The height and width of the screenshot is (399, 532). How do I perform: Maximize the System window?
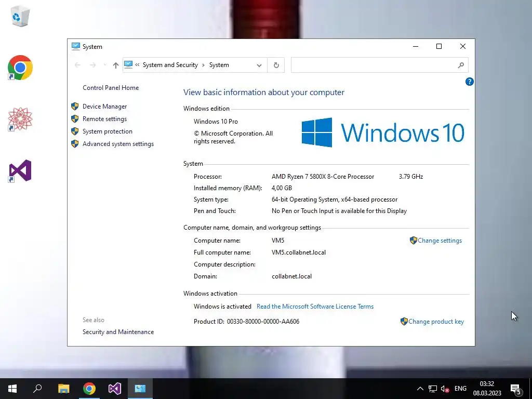click(x=439, y=46)
